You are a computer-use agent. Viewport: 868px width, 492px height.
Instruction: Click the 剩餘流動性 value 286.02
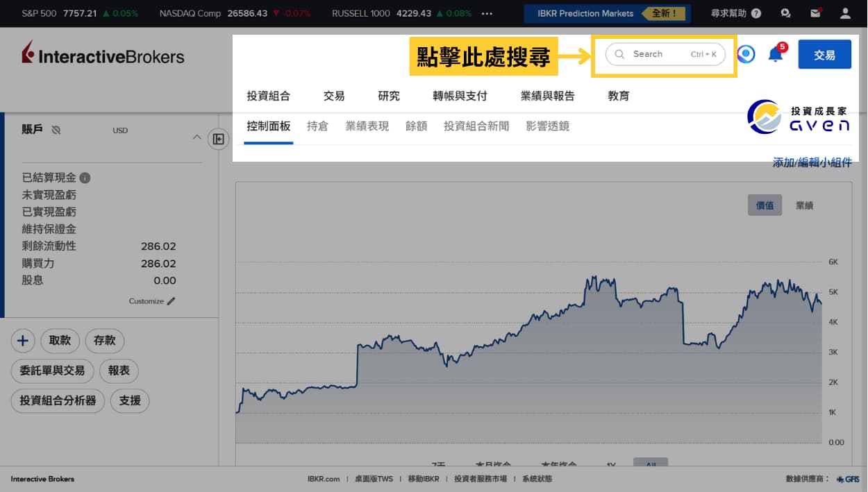click(x=158, y=246)
